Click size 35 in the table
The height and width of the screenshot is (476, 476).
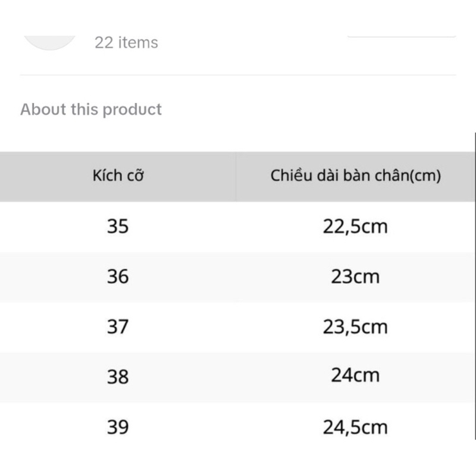pyautogui.click(x=118, y=227)
